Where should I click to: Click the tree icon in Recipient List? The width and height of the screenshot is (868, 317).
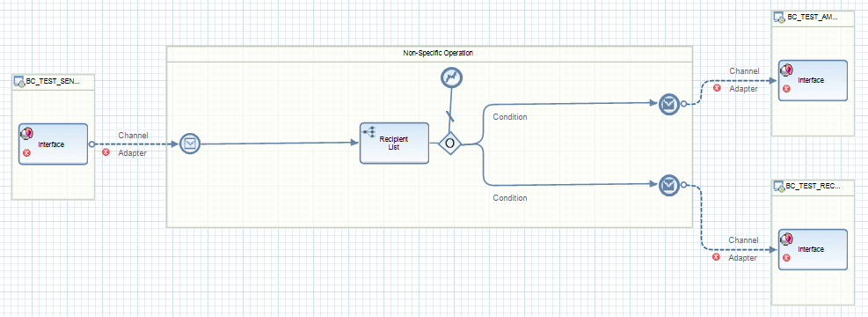[368, 132]
